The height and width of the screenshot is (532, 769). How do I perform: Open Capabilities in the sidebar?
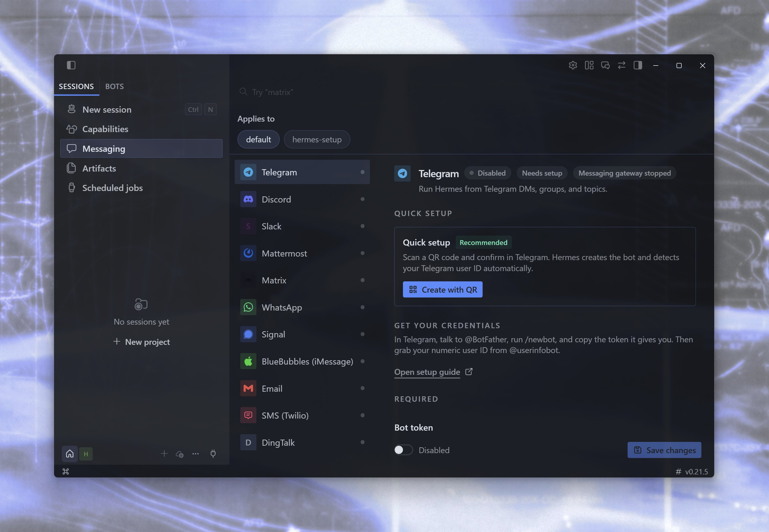(141, 129)
